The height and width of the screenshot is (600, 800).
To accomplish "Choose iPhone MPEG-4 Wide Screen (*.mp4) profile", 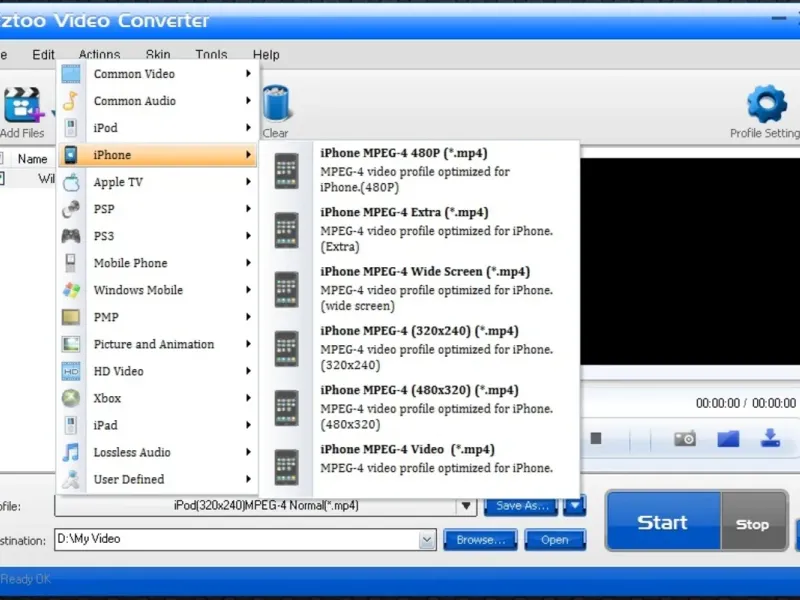I will point(420,288).
